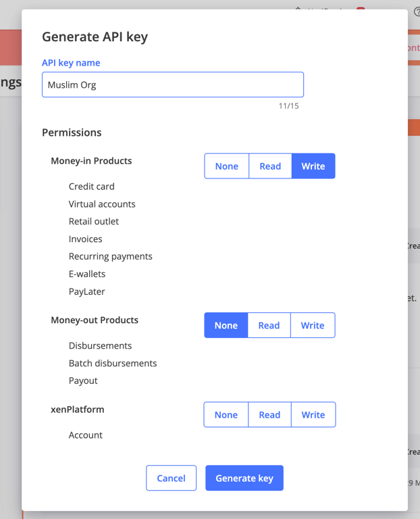This screenshot has width=420, height=519.
Task: Set xenPlatform permission to None
Action: pos(226,415)
